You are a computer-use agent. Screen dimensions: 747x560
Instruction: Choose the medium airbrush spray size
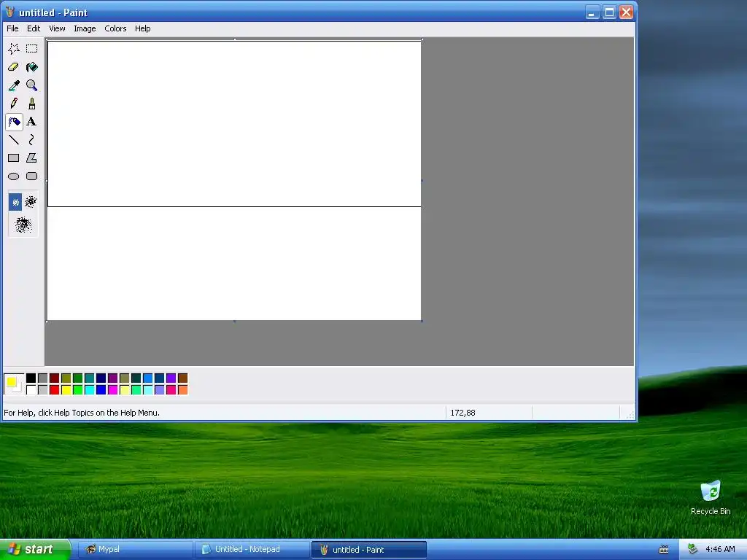coord(31,203)
